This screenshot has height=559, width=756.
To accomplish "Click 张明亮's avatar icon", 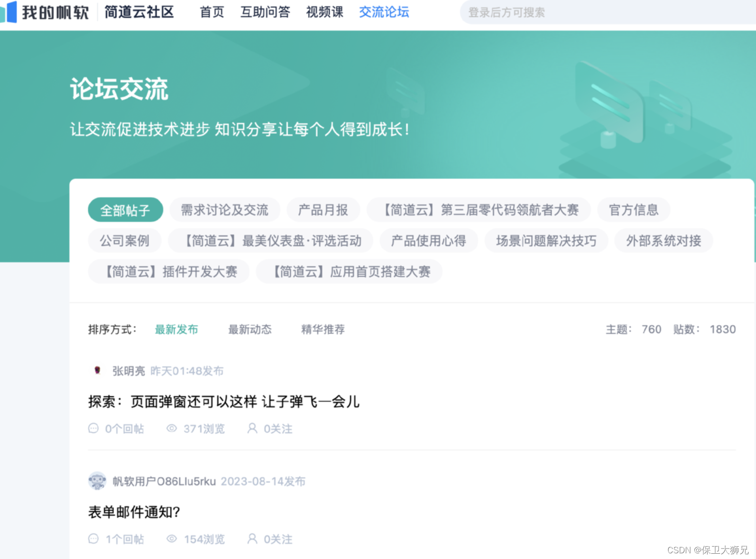I will pyautogui.click(x=97, y=371).
